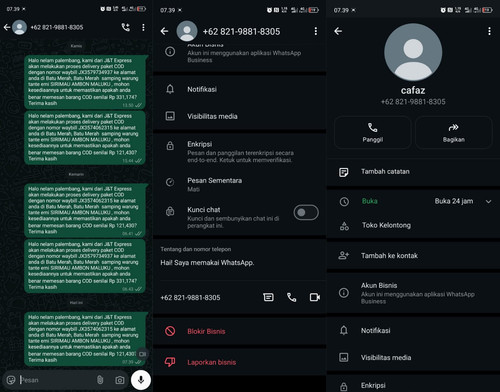Tap message icon beside phone number

point(268,297)
